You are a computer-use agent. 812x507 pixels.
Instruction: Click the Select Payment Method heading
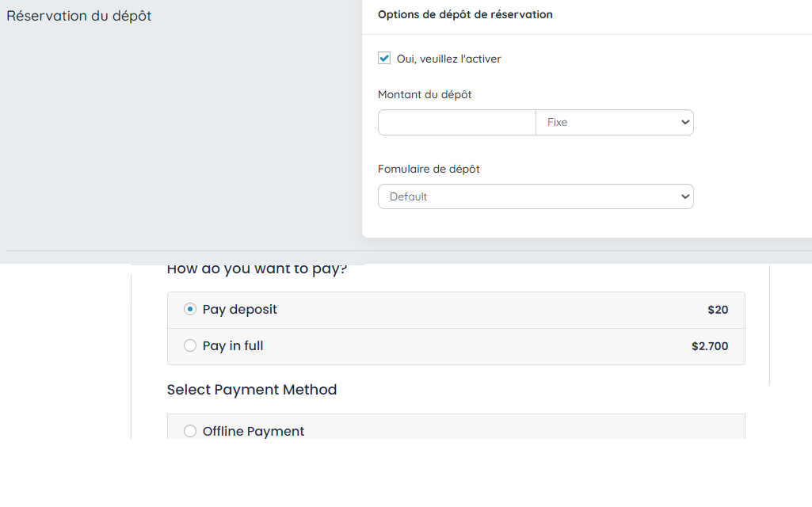[x=252, y=390]
